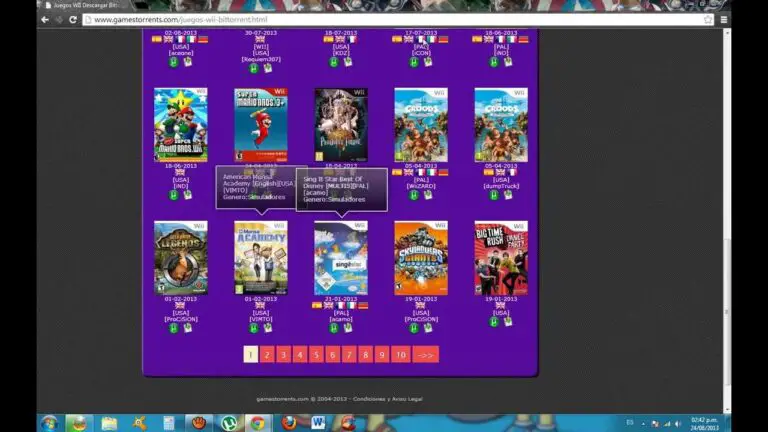
Task: Open Chrome's main menu icon
Action: tap(724, 20)
